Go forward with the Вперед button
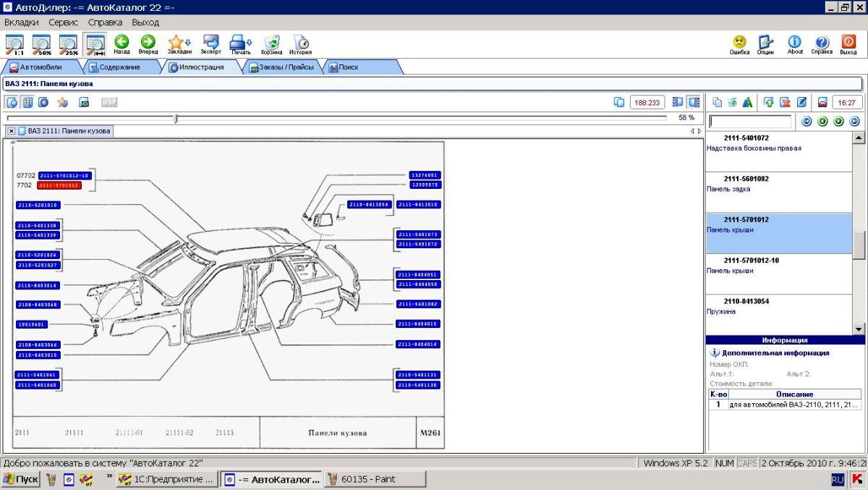This screenshot has height=490, width=868. [148, 44]
